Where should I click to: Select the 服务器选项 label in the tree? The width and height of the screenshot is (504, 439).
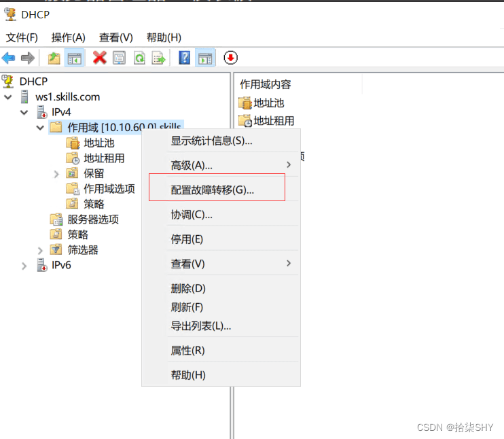pyautogui.click(x=93, y=219)
